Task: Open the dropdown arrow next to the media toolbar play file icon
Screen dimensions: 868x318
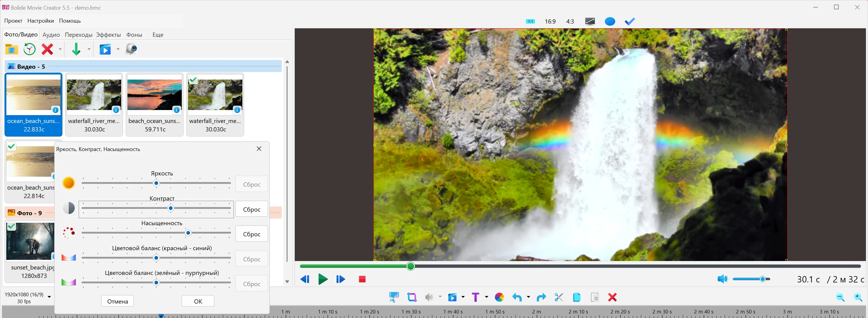Action: 118,49
